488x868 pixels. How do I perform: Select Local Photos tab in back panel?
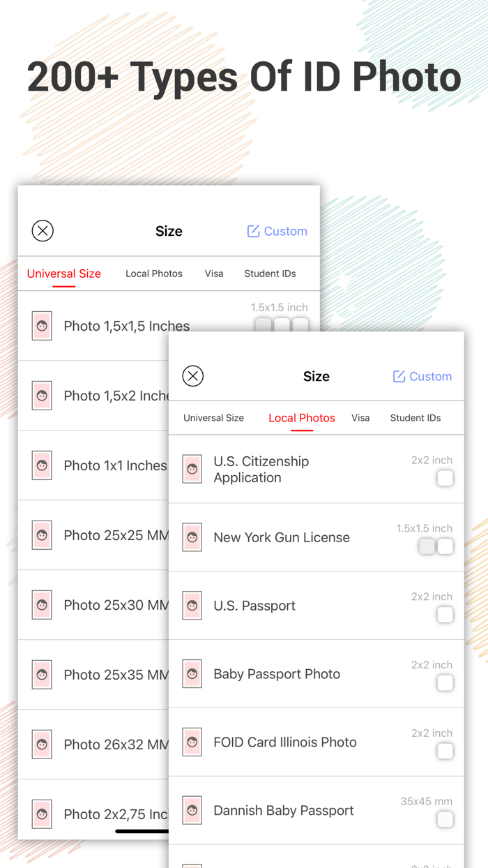click(154, 274)
